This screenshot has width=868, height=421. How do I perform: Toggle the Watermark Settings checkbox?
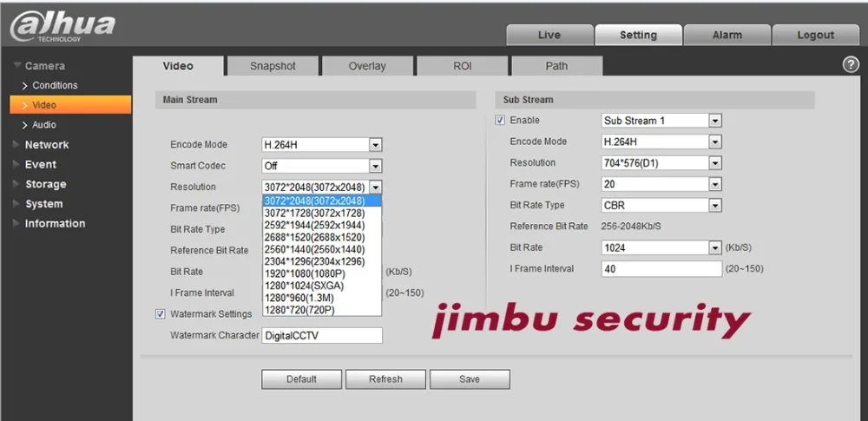tap(161, 314)
